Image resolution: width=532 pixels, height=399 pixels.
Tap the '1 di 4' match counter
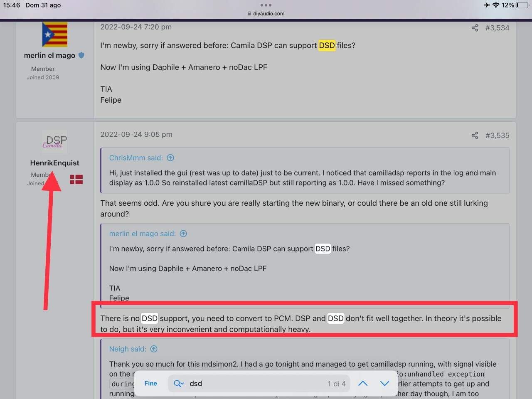coord(337,384)
